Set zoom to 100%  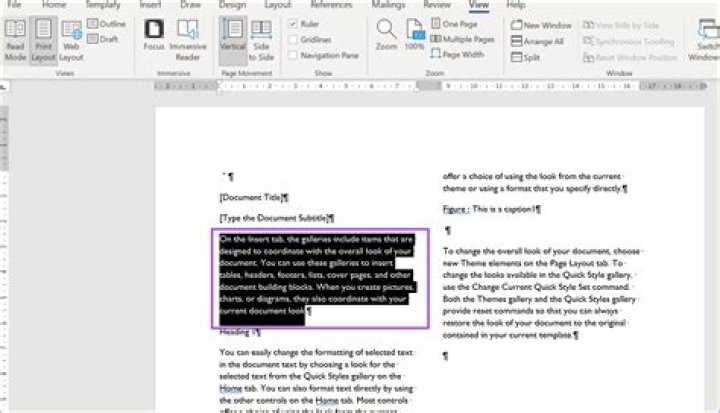click(414, 35)
